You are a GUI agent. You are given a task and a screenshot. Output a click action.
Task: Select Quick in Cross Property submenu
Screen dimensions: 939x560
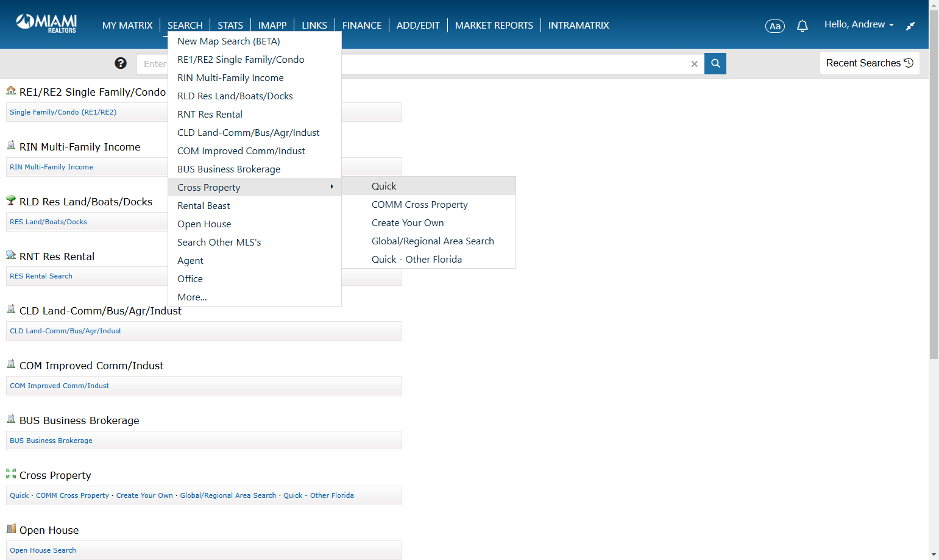click(x=428, y=186)
